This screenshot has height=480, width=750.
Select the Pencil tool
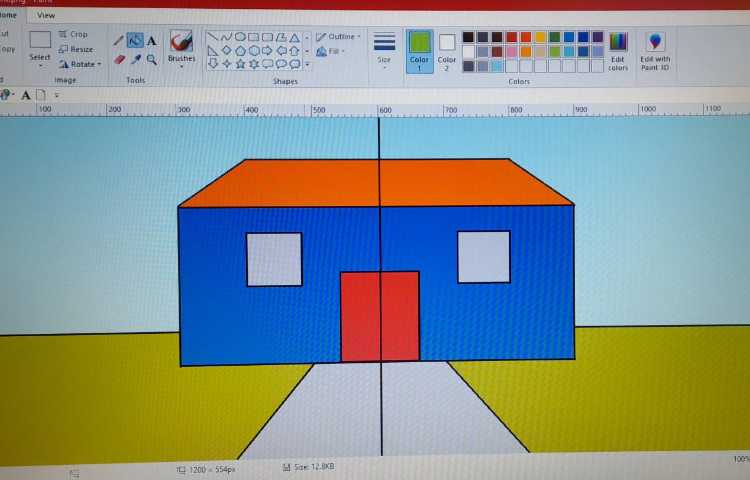118,41
